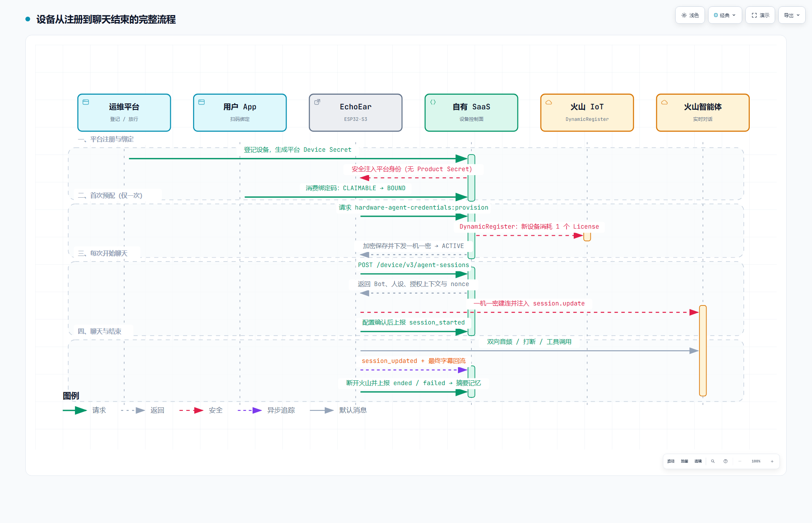Click the session_updated 最终字幕回流 label
The image size is (812, 523).
point(414,361)
